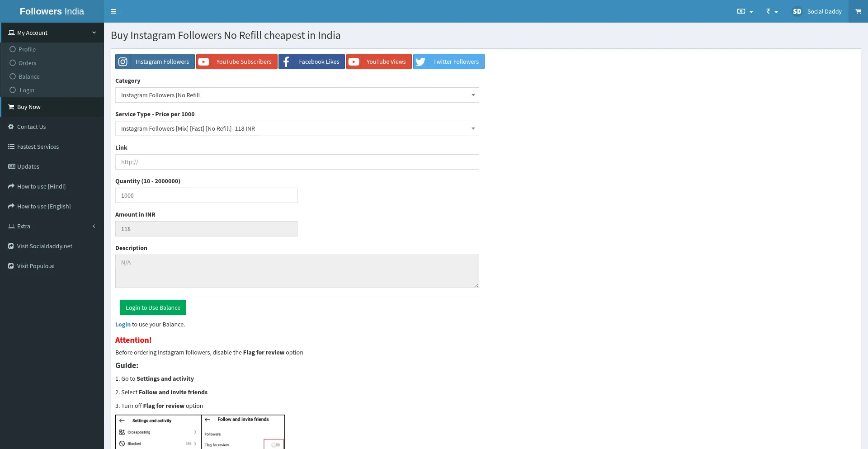Expand the Extra menu
Viewport: 868px width, 449px height.
pyautogui.click(x=52, y=226)
